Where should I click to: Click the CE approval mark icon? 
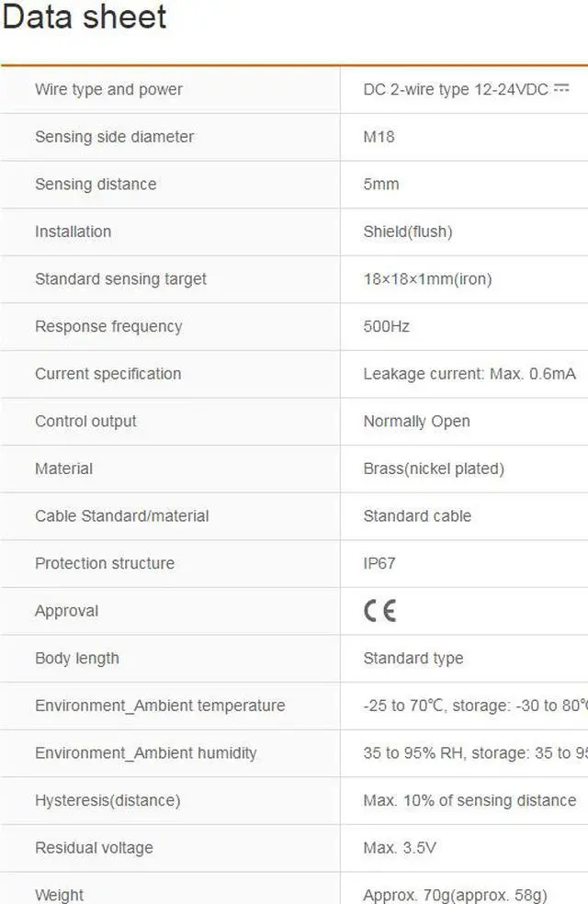(379, 611)
